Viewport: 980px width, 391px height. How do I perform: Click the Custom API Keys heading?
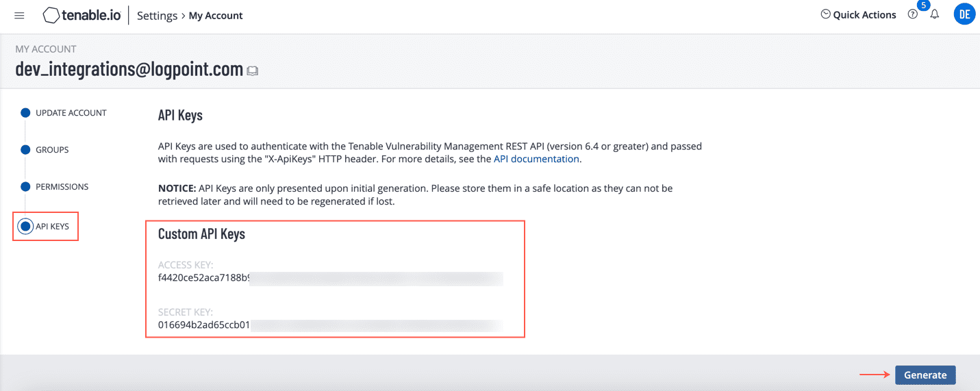pos(201,234)
